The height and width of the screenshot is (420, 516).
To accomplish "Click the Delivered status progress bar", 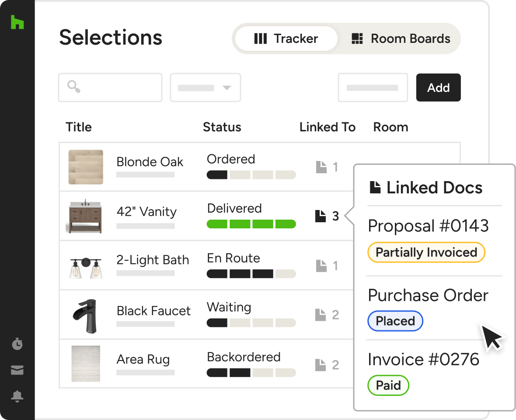I will click(251, 224).
